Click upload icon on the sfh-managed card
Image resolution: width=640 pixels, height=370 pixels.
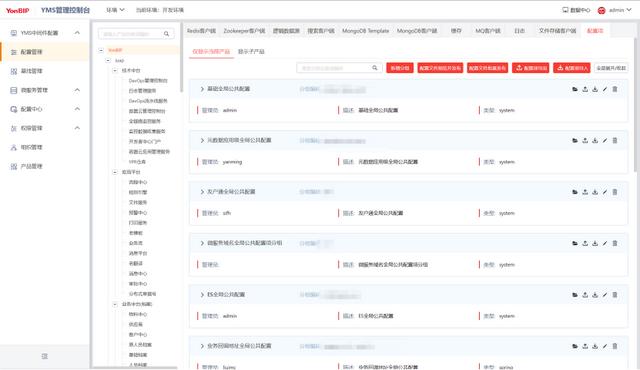coord(585,192)
